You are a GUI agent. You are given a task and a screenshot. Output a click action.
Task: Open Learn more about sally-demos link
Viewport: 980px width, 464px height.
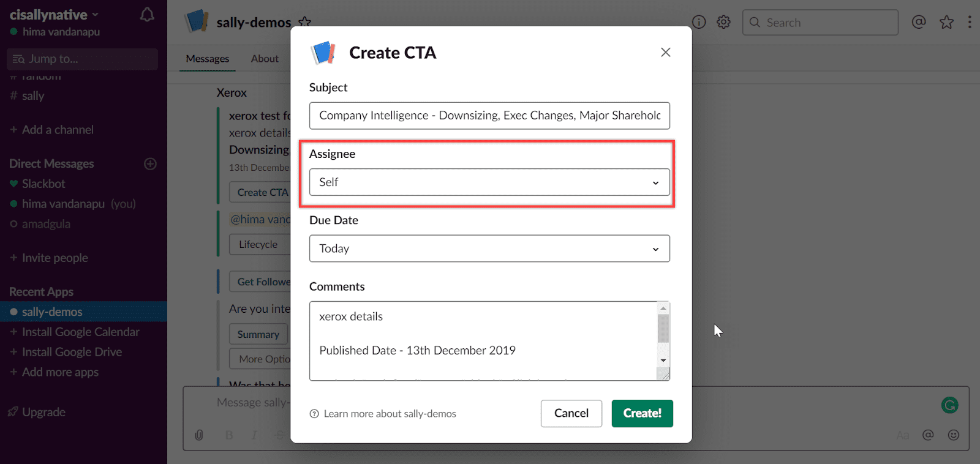[x=390, y=414]
